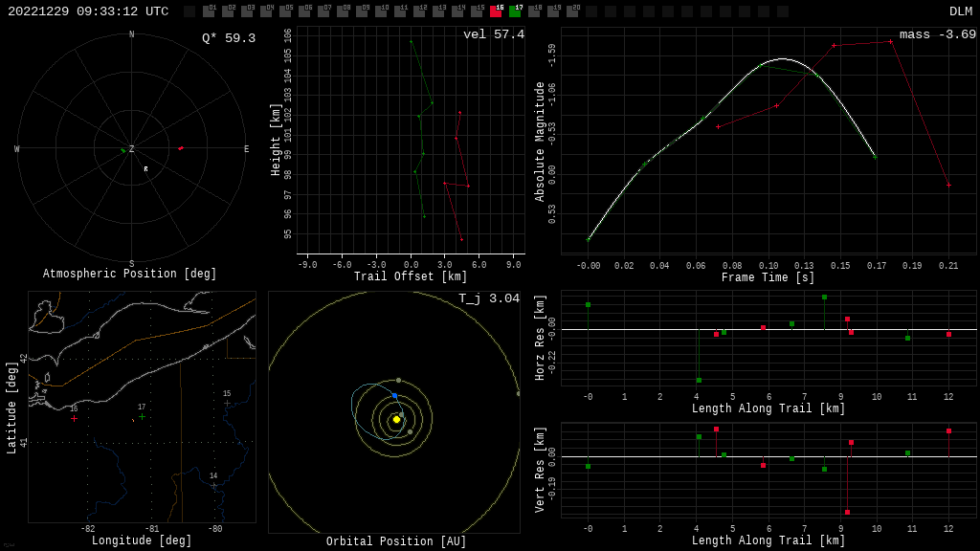Image resolution: width=980 pixels, height=551 pixels.
Task: Select station indicator box 18
Action: pos(534,11)
